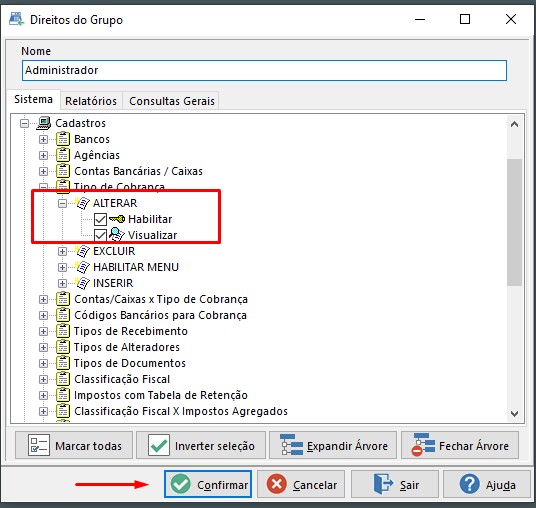Click the Tipos de Recebimento notepad icon
This screenshot has width=536, height=508.
[63, 331]
